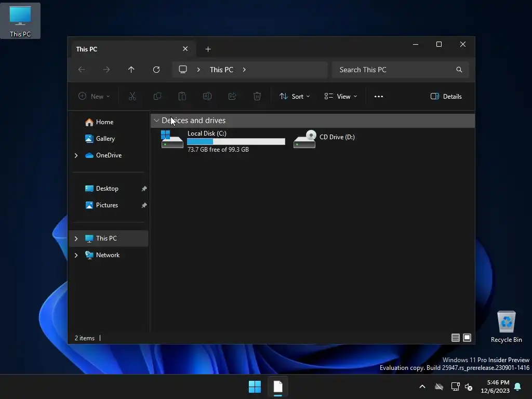Click chevron after This PC in address bar

[x=244, y=70]
